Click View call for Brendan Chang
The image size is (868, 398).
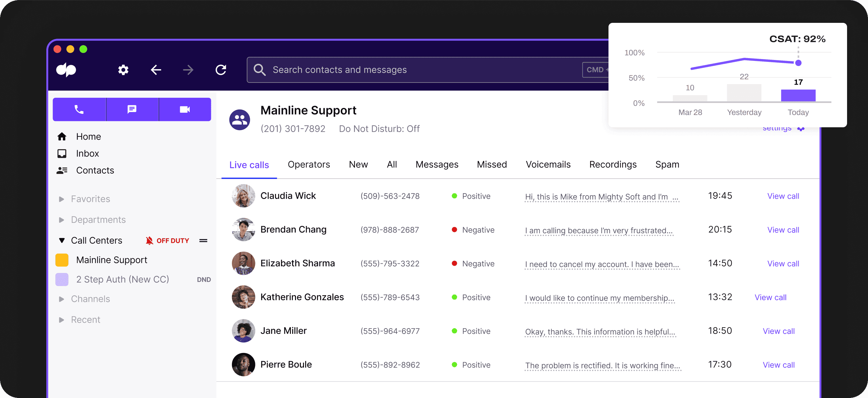(783, 230)
